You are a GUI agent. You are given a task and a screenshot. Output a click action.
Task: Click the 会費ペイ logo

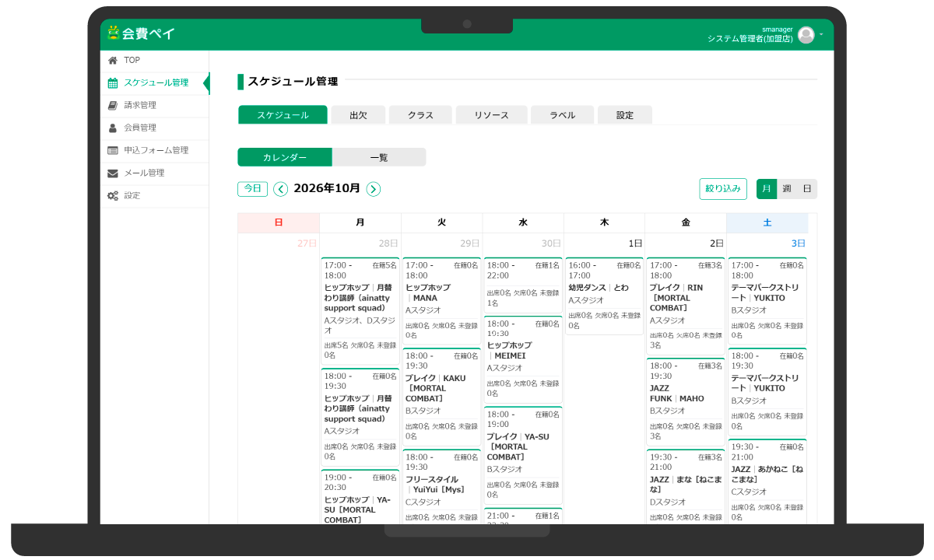click(141, 33)
